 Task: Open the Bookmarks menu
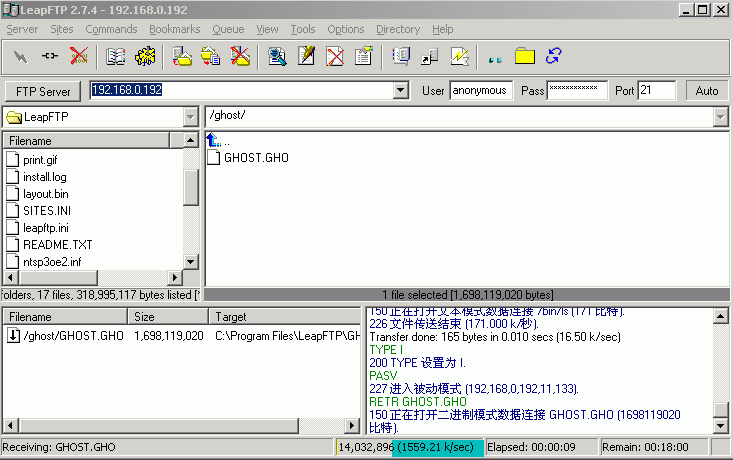point(175,29)
